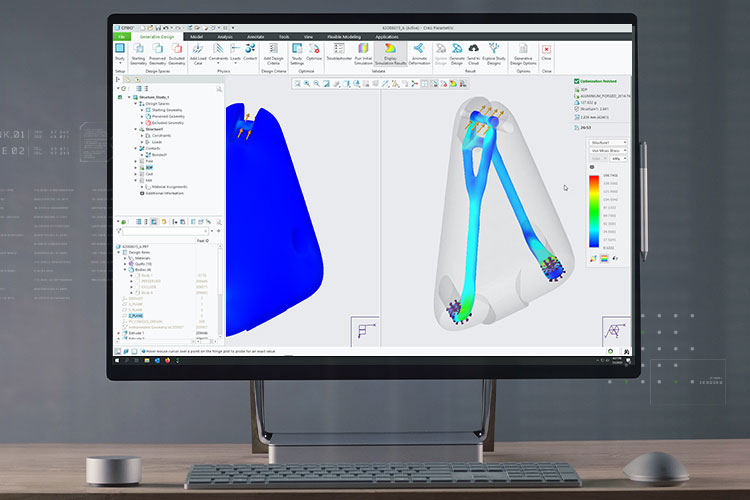The width and height of the screenshot is (750, 500).
Task: Switch to the Flexible Modeling tab
Action: (x=346, y=35)
